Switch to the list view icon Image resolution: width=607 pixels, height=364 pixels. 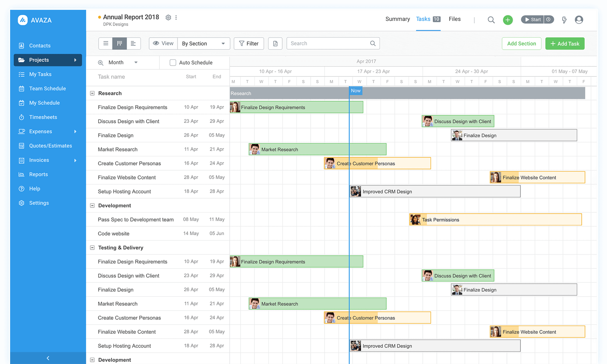(106, 43)
